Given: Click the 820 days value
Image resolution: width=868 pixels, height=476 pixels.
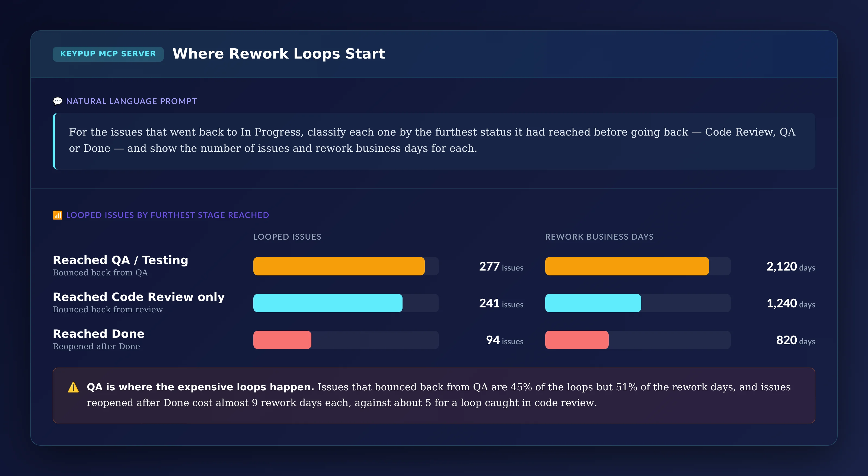Looking at the screenshot, I should [796, 340].
